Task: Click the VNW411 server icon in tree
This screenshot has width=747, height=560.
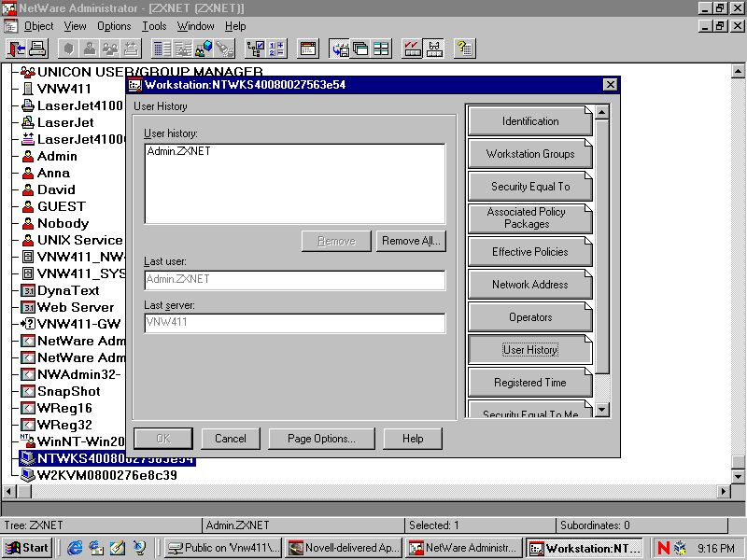Action: click(28, 89)
